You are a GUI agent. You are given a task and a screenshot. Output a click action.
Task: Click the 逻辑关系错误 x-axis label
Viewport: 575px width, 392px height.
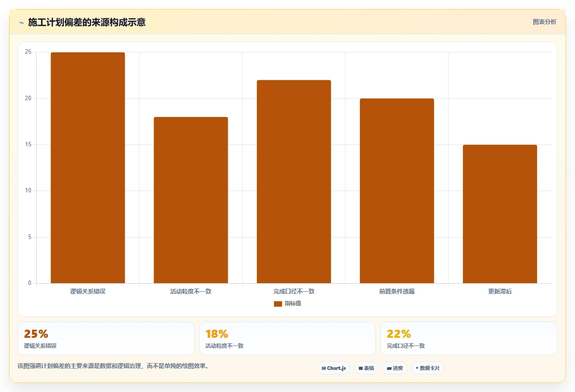click(x=88, y=292)
